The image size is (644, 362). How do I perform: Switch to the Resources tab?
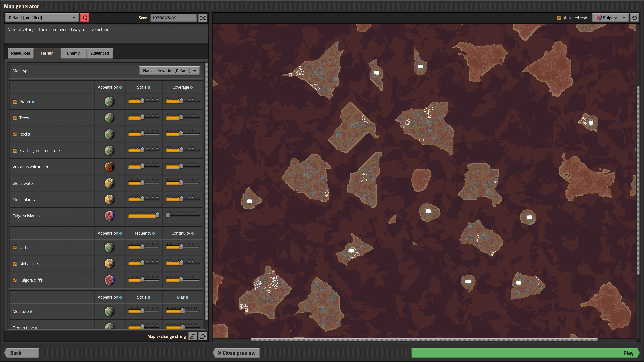click(x=21, y=53)
